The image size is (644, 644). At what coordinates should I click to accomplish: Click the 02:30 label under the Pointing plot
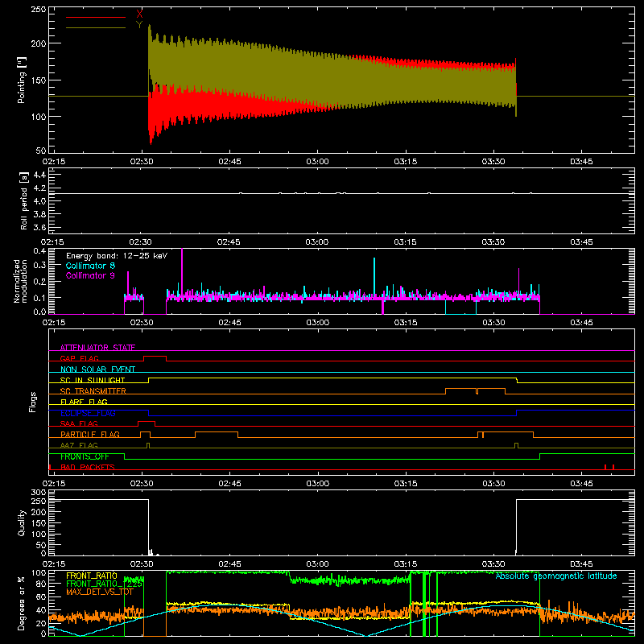142,162
